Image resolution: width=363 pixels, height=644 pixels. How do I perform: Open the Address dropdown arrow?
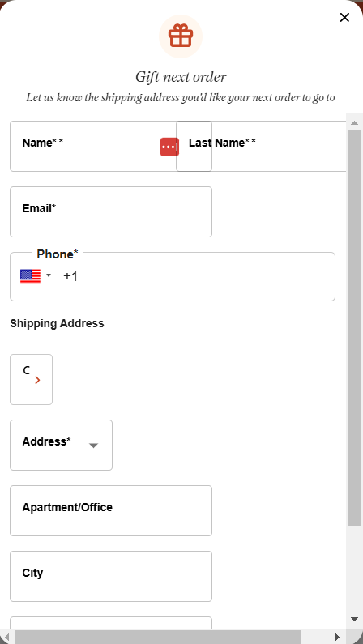pos(94,446)
